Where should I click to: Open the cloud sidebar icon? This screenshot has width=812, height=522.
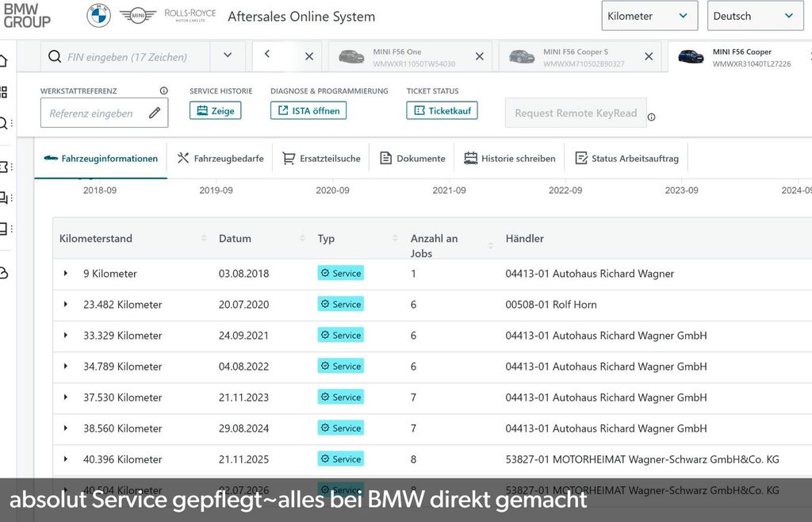click(x=4, y=273)
